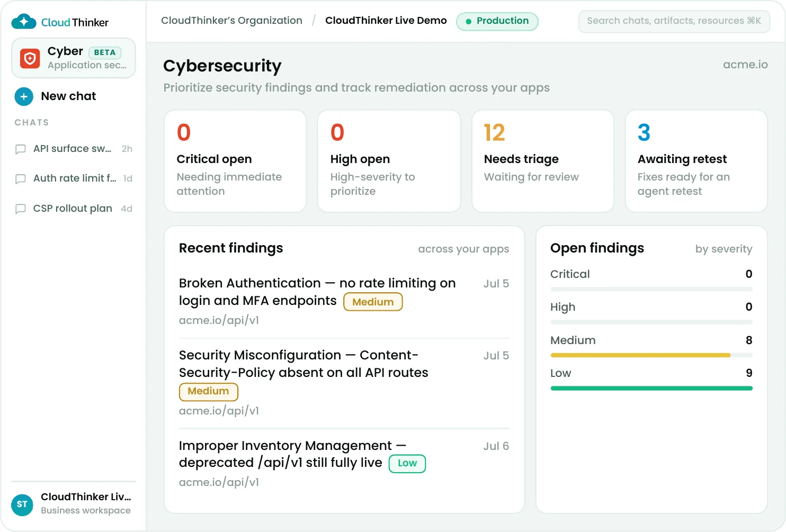The width and height of the screenshot is (786, 532).
Task: Click 'by severity' caption
Action: point(724,249)
